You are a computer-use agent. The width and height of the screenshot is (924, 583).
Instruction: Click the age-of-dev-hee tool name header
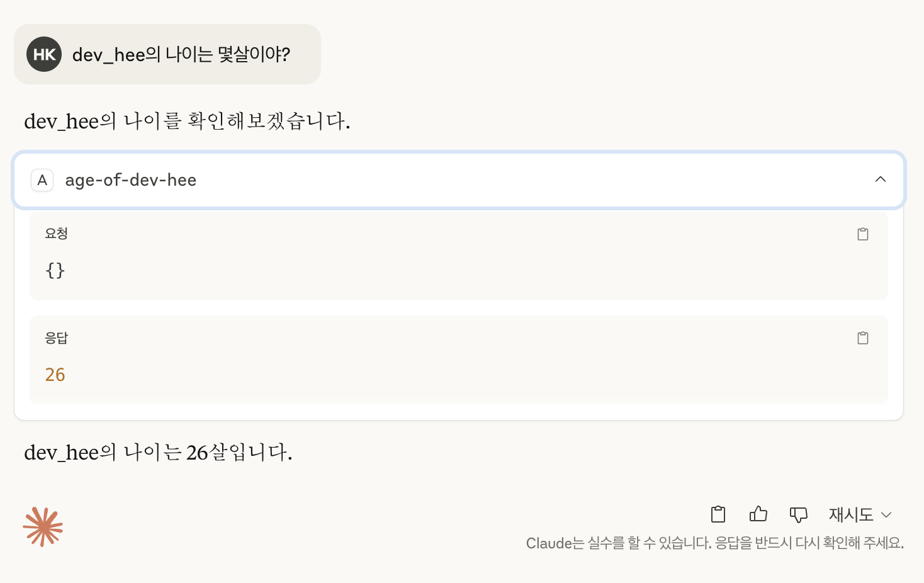(131, 180)
